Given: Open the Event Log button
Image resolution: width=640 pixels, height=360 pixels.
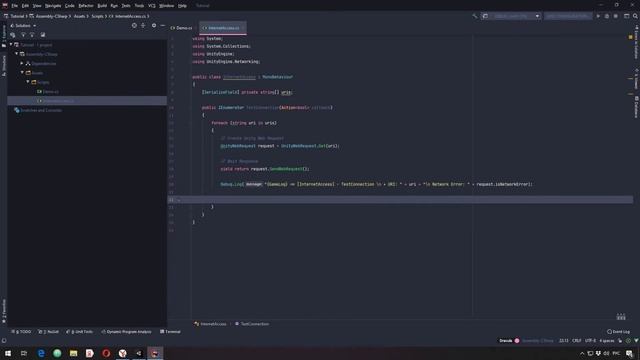Looking at the screenshot, I should pyautogui.click(x=618, y=331).
